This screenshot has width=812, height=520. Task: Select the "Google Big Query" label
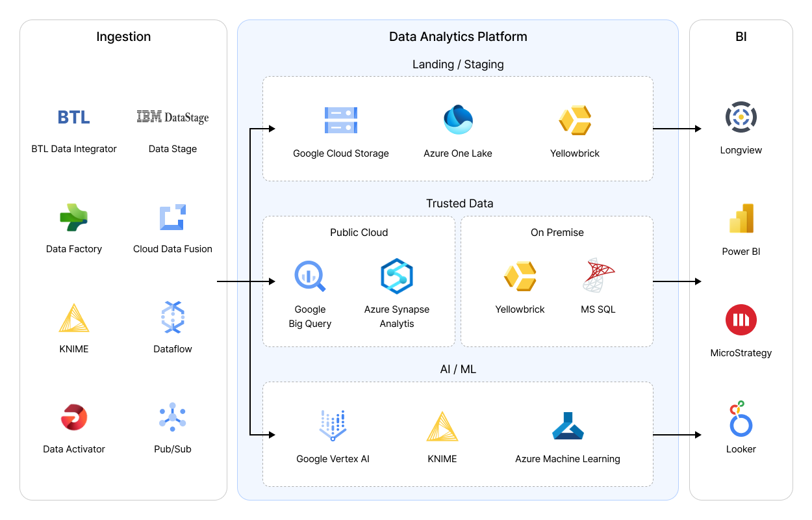[x=310, y=317]
